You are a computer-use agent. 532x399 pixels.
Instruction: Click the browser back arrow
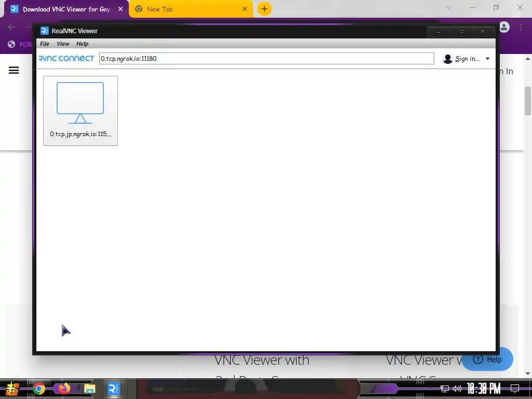[11, 27]
